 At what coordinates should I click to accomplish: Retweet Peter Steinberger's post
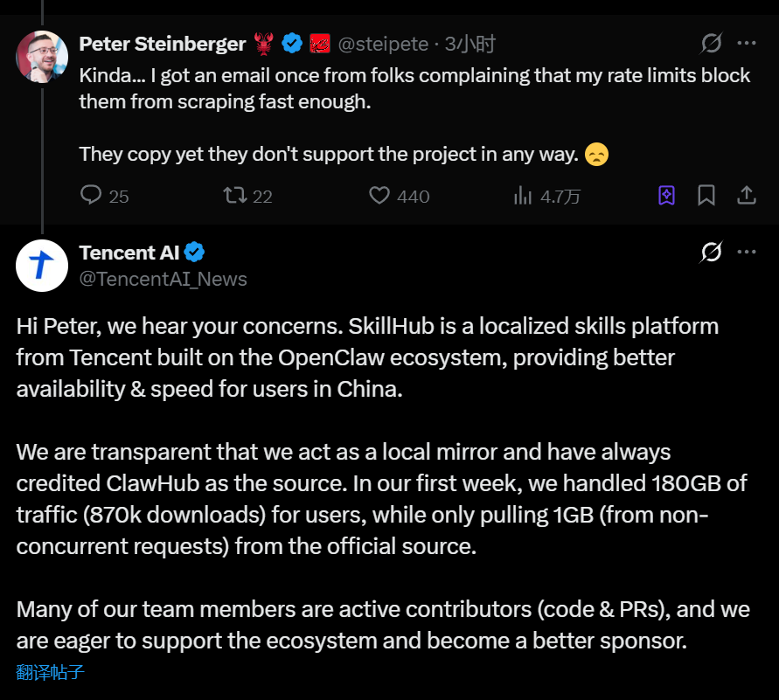pyautogui.click(x=235, y=195)
